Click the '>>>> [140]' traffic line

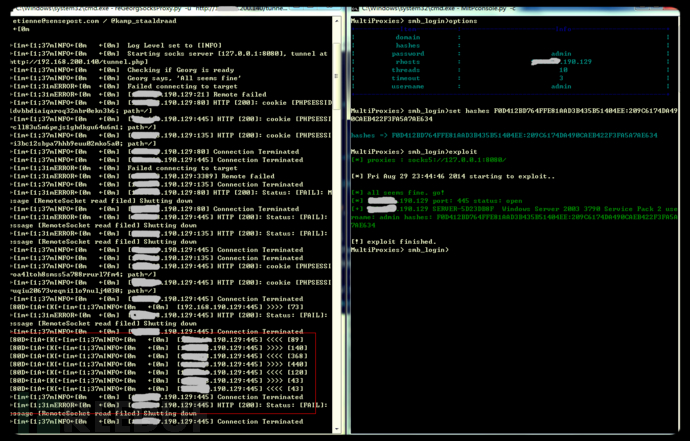[x=159, y=348]
